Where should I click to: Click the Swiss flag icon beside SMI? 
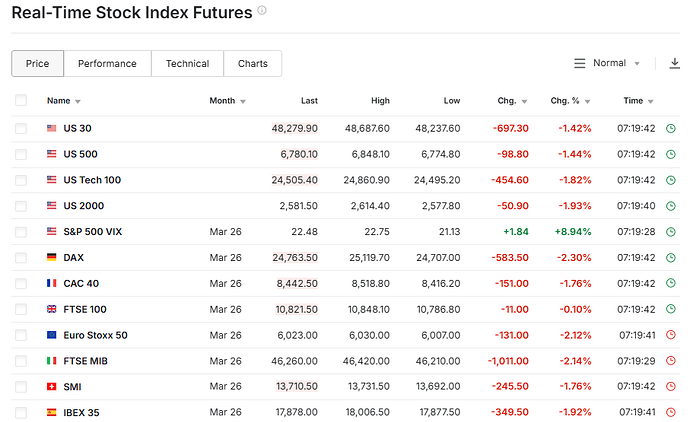click(x=52, y=386)
